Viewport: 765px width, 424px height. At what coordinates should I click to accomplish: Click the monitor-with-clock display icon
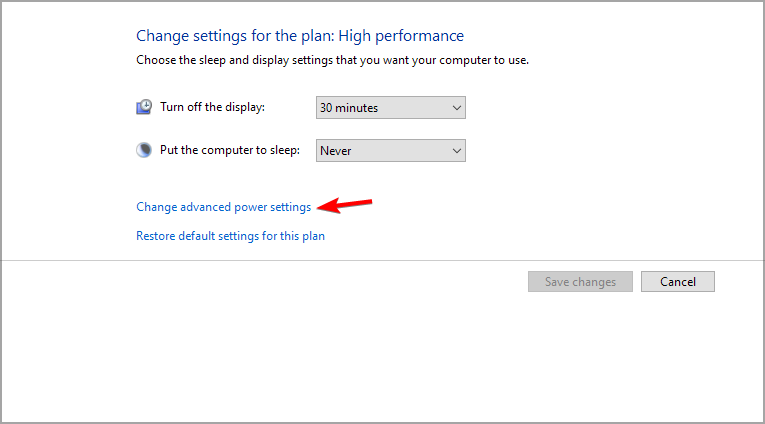click(x=144, y=107)
